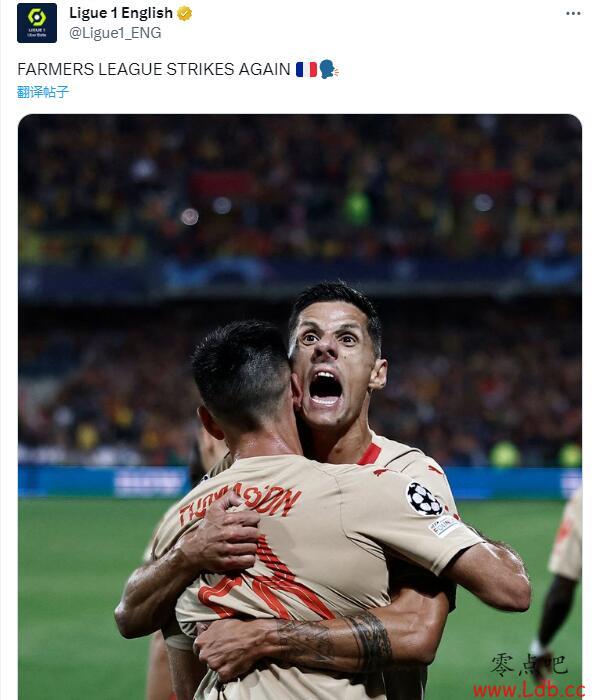595x700 pixels.
Task: Click the Champions League starball sleeve badge
Action: click(x=424, y=499)
